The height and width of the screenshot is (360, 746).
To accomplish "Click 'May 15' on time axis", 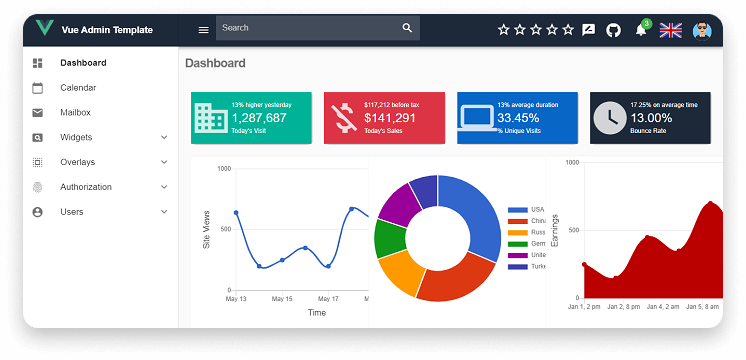I will click(282, 299).
